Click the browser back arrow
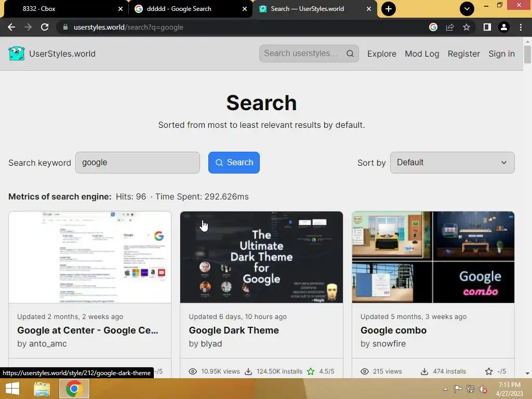This screenshot has height=399, width=532. coord(11,27)
